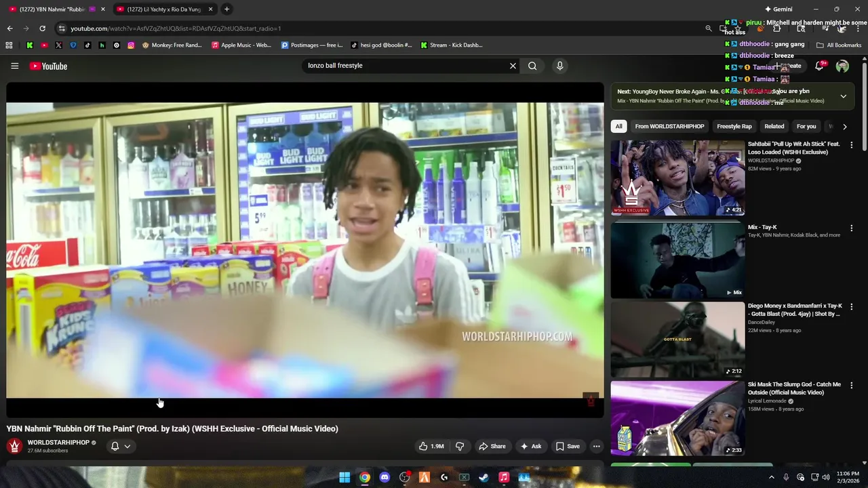Open the Mix - Tay-K thumbnail

(677, 260)
